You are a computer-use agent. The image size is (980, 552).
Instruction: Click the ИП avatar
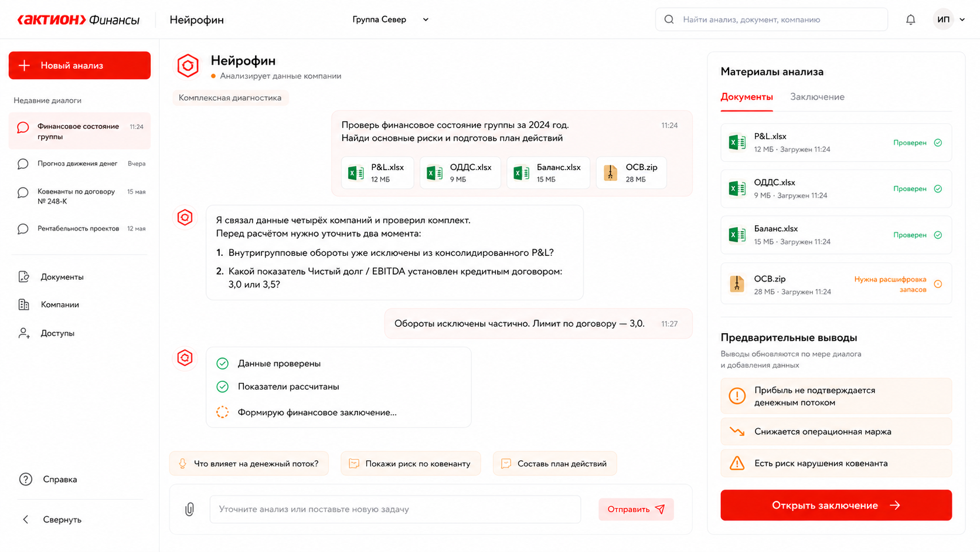(x=943, y=19)
